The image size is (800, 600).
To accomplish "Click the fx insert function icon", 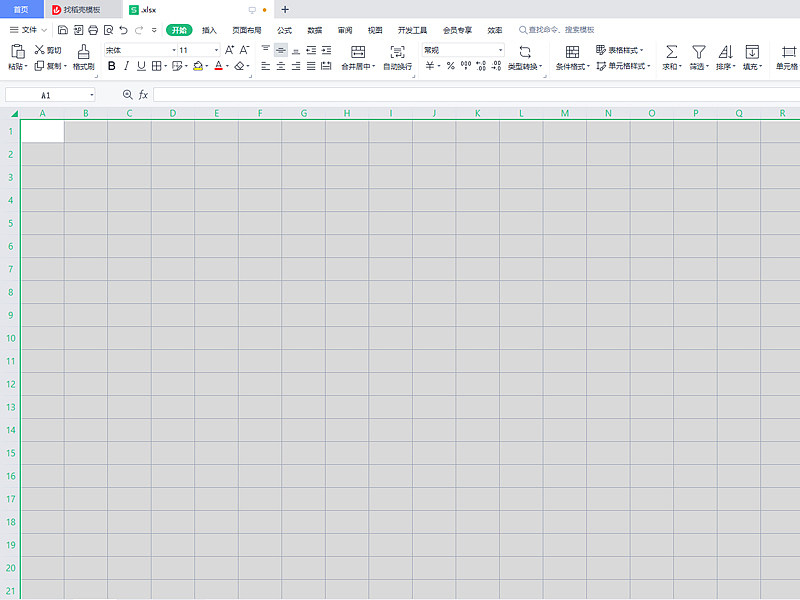I will tap(143, 94).
